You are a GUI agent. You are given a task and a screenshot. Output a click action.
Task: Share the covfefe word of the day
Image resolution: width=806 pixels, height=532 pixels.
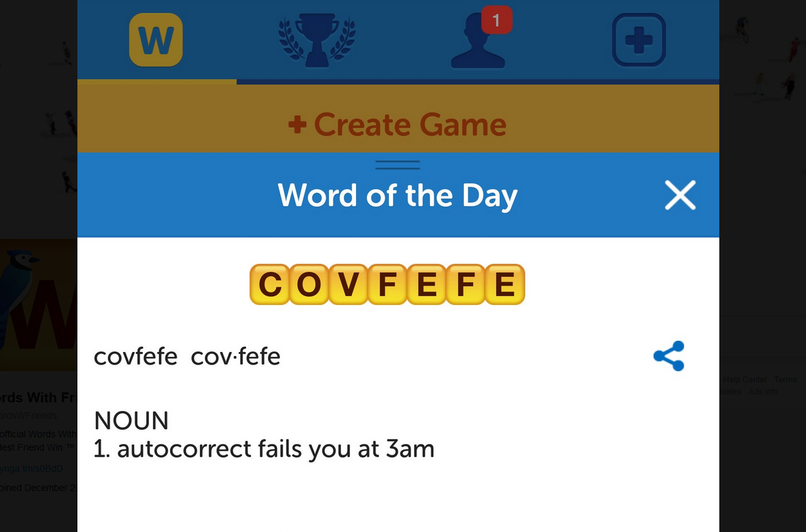(x=668, y=356)
